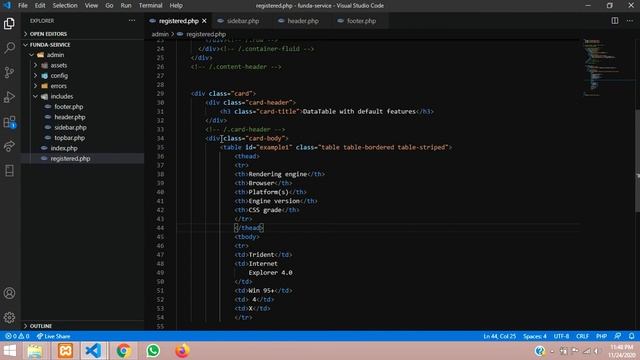The width and height of the screenshot is (640, 360).
Task: Open sidebar.php in the explorer tree
Action: pos(82,127)
